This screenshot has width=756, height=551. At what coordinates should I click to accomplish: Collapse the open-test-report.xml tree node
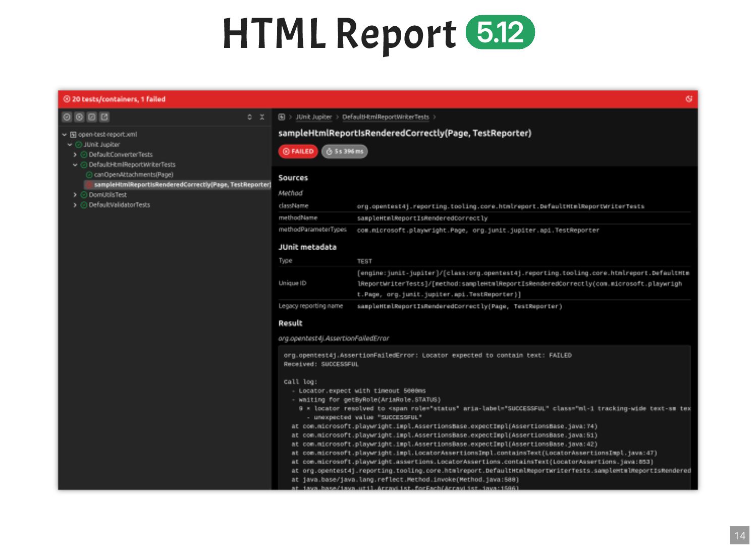tap(65, 135)
